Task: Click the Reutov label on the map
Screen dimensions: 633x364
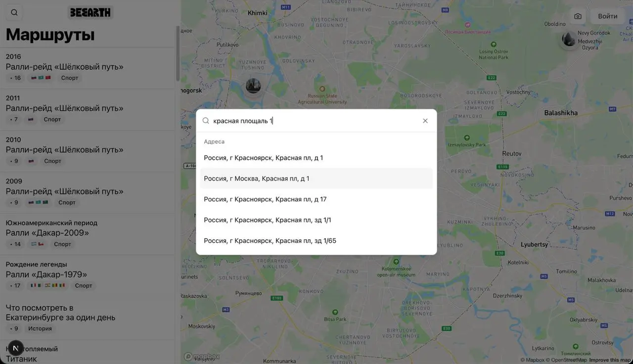Action: coord(512,153)
